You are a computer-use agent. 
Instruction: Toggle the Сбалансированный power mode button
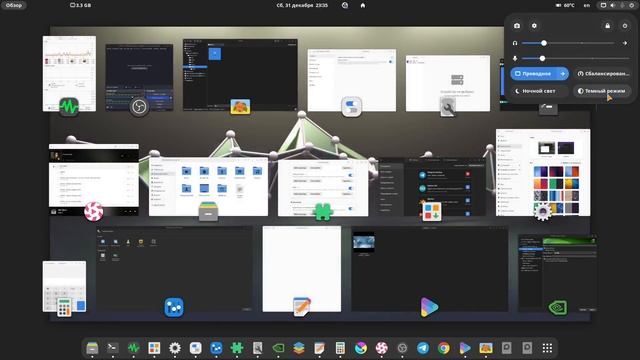tap(602, 73)
